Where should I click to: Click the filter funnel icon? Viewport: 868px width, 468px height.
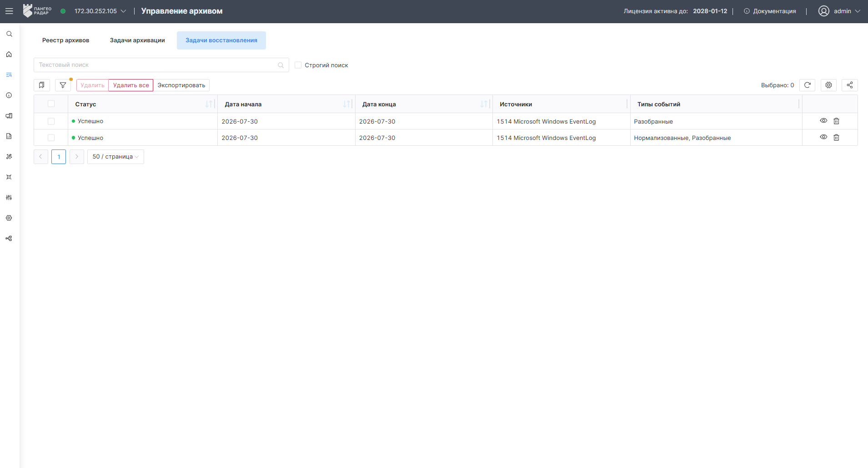tap(63, 85)
